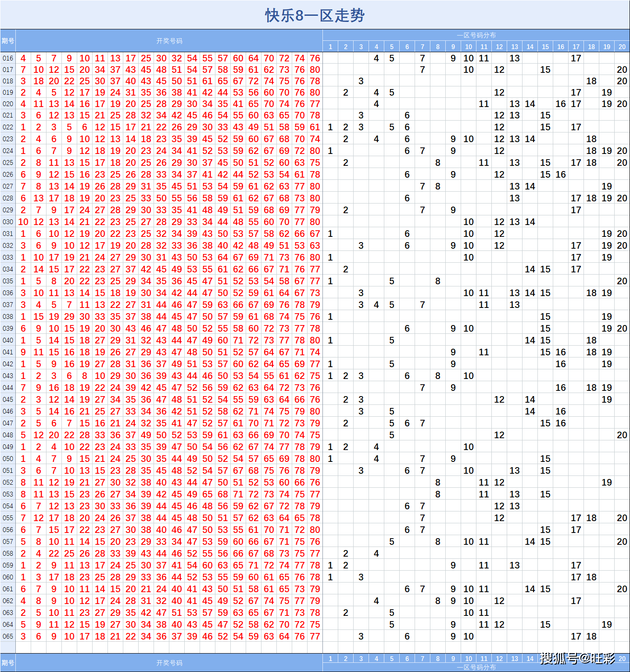Click period number 041
The width and height of the screenshot is (630, 672).
(8, 352)
